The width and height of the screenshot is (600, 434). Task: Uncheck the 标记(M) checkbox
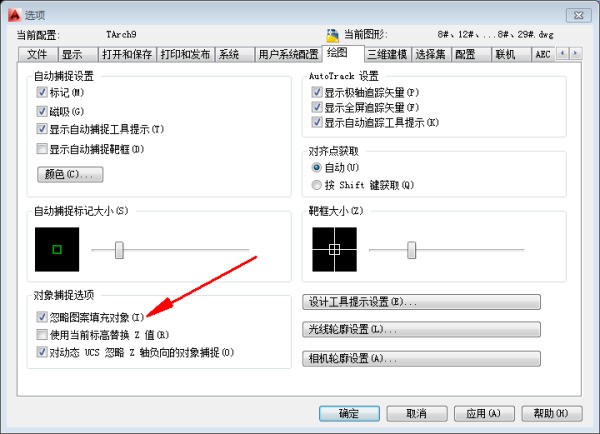(x=42, y=93)
